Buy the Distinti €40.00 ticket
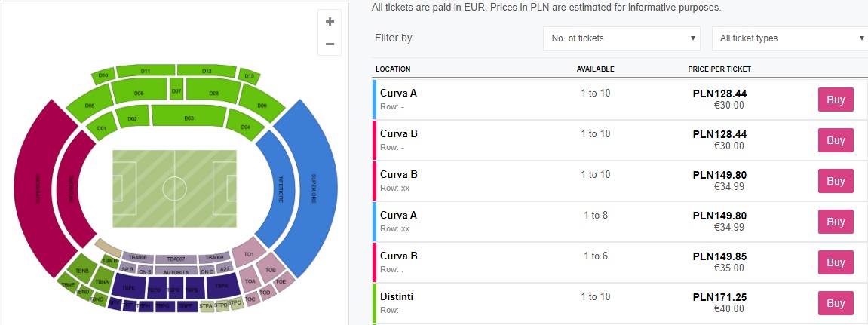Viewport: 868px width, 325px height. click(836, 303)
